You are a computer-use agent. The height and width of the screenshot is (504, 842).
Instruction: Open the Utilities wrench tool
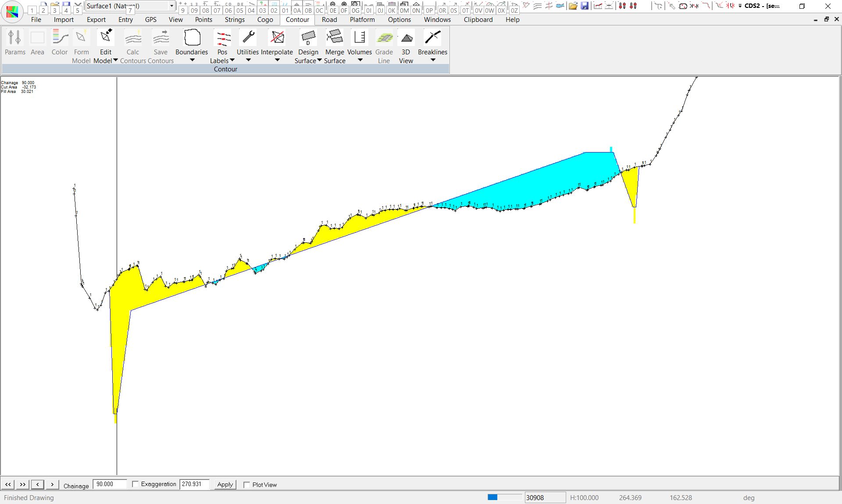[248, 38]
